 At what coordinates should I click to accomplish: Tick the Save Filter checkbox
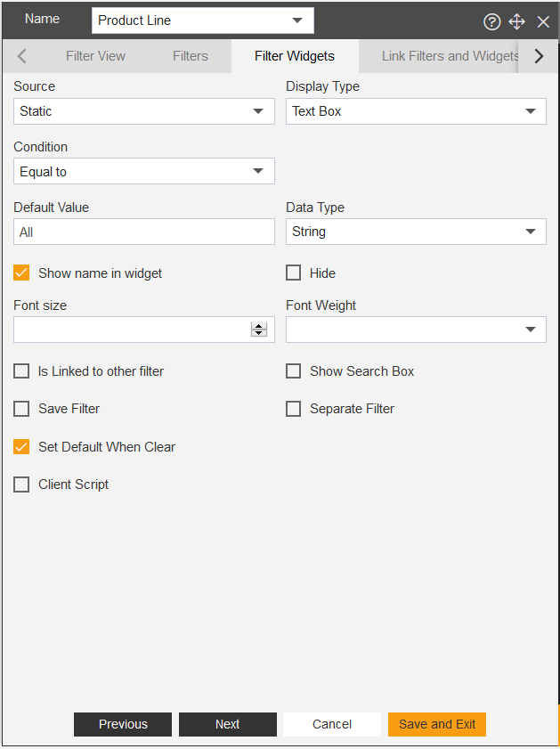point(21,409)
